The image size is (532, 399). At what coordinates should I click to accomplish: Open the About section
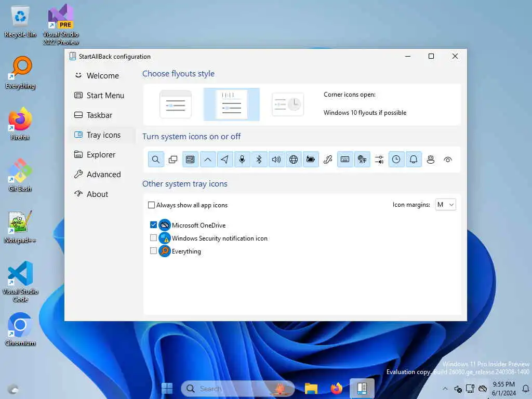click(x=102, y=194)
